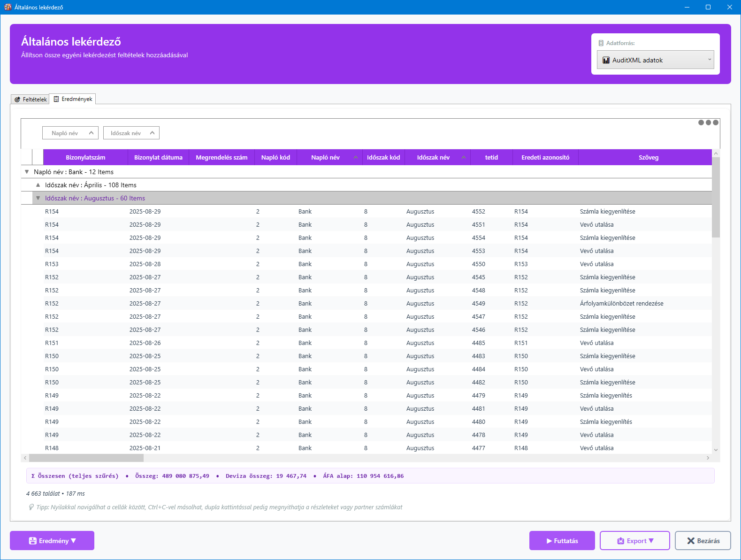Click the three-dots options icon above the grid

[x=708, y=123]
